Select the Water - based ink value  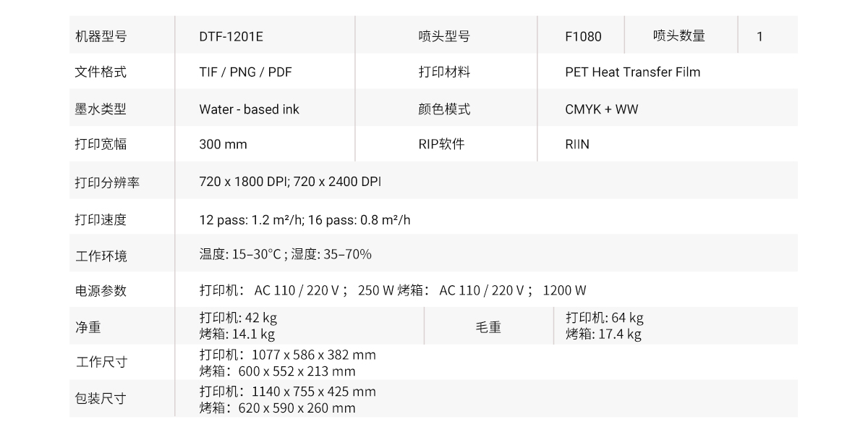coord(249,109)
